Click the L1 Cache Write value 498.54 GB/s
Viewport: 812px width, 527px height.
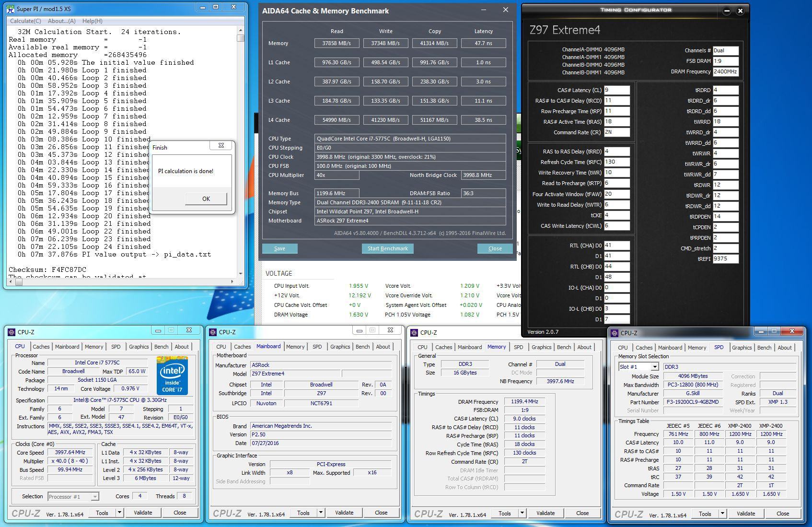385,62
